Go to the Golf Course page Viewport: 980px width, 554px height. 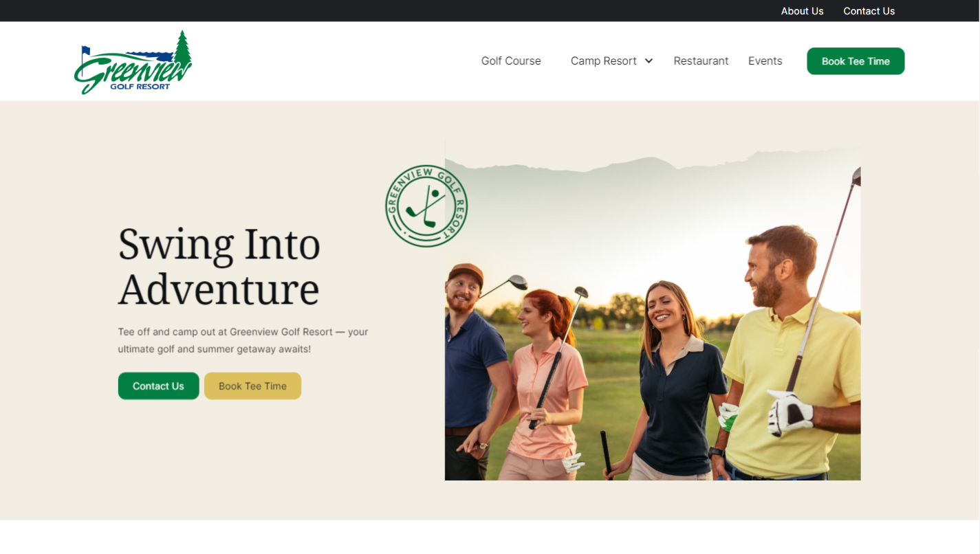tap(511, 61)
